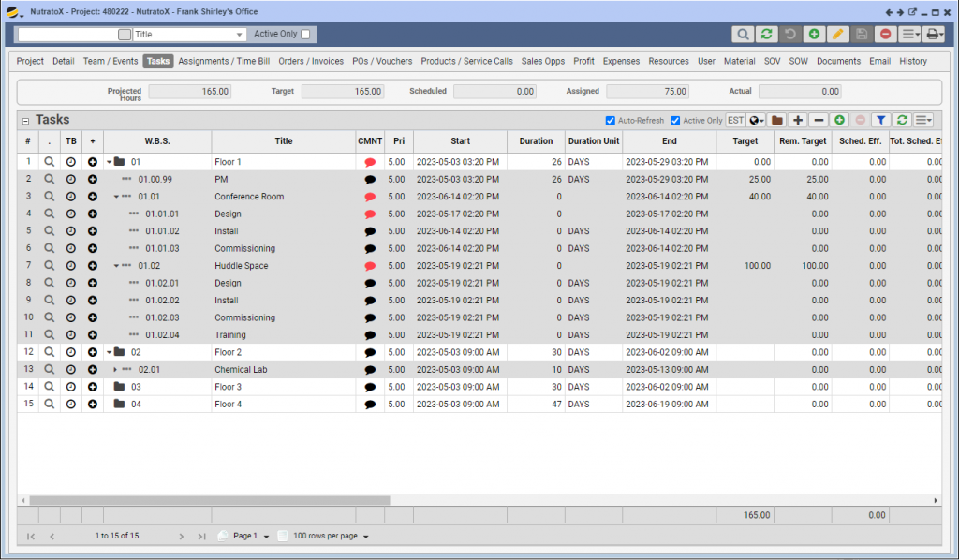Enable the Active Only checkbox in top bar
Viewport: 959px width, 560px height.
(305, 34)
